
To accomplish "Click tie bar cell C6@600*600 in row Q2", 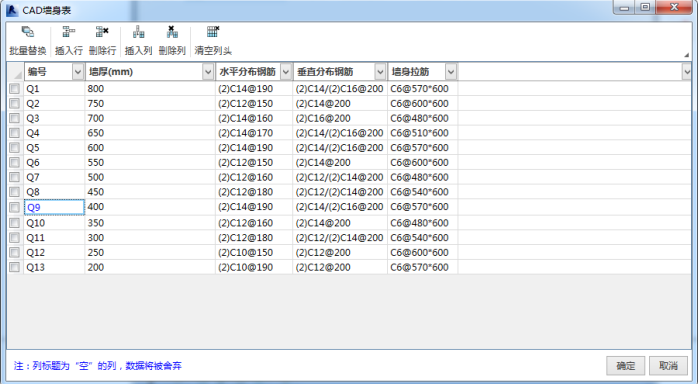I will tap(423, 103).
